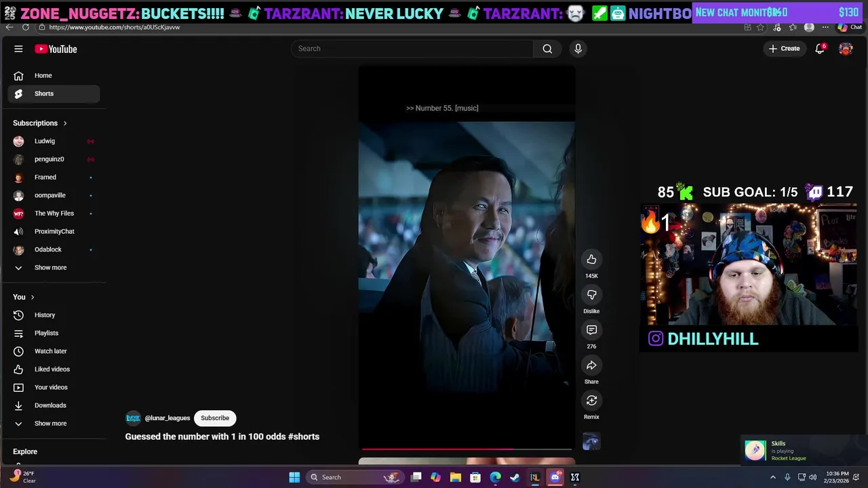868x488 pixels.
Task: Open @lunar_leagues channel link
Action: coord(167,418)
